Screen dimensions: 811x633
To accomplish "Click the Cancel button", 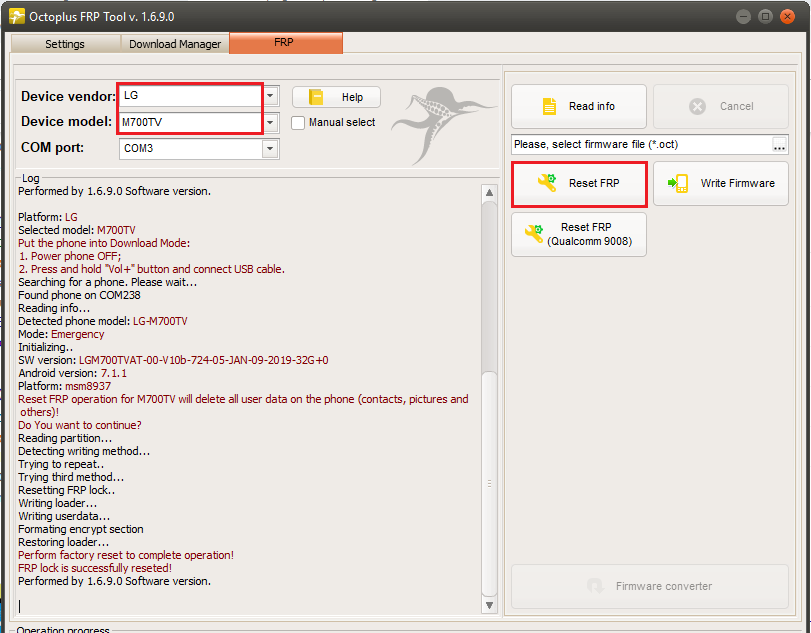I will 720,107.
